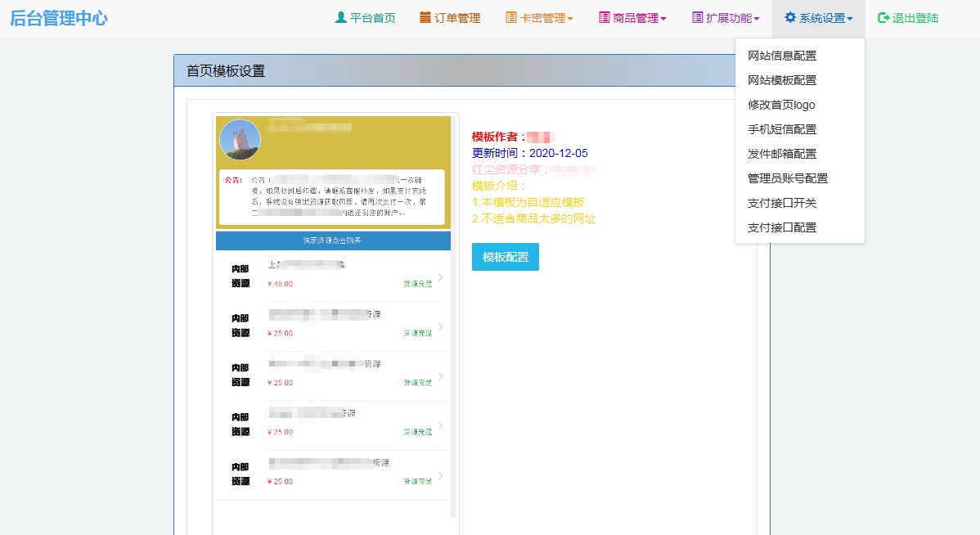
Task: Click the icon beside 商品管理
Action: pos(605,18)
